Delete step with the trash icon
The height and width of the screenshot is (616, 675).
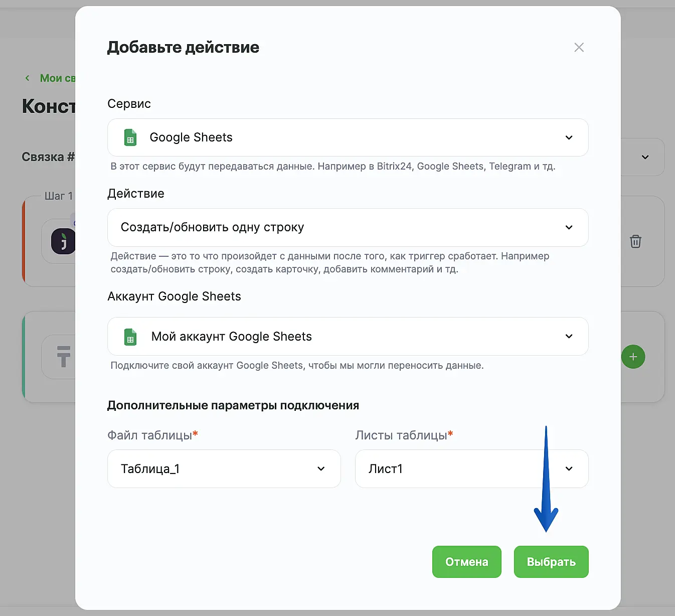pos(635,241)
